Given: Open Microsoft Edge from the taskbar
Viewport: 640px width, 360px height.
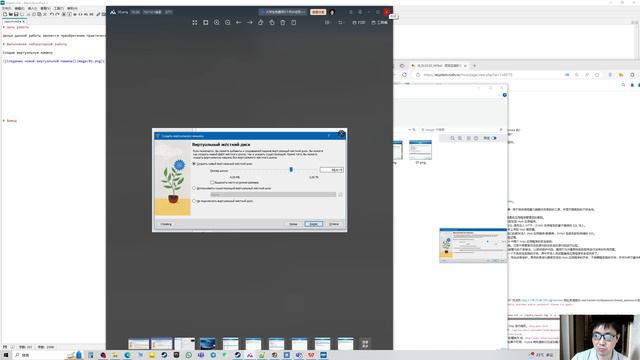Looking at the screenshot, I should point(127,355).
